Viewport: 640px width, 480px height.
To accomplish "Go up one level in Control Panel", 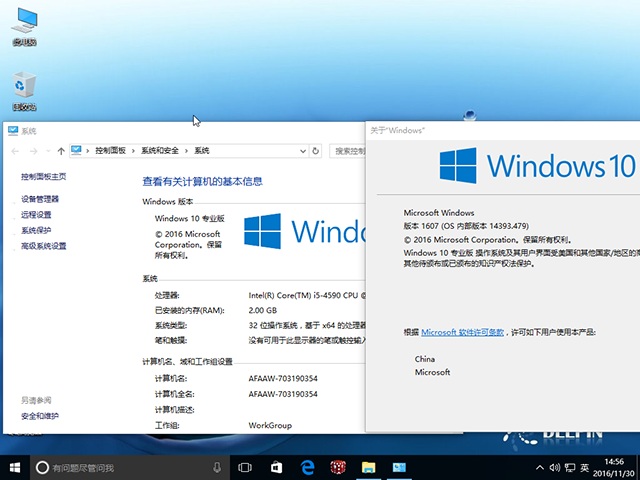I will pos(61,151).
